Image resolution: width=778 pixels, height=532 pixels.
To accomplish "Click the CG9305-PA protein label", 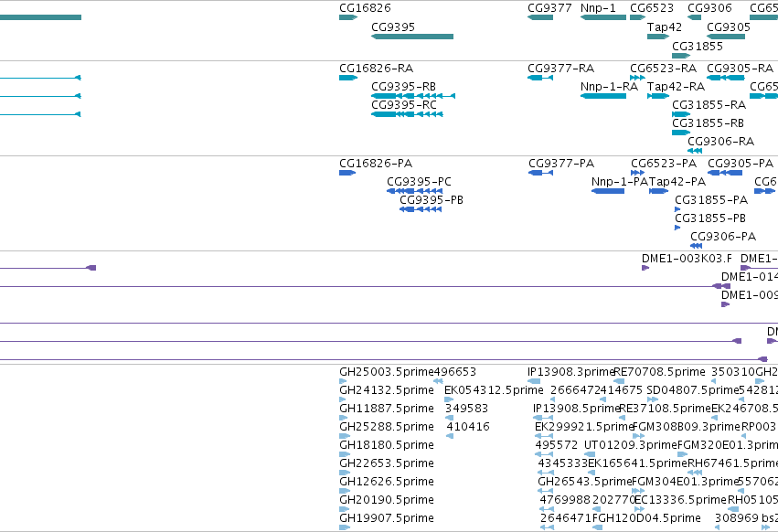I will [x=741, y=164].
